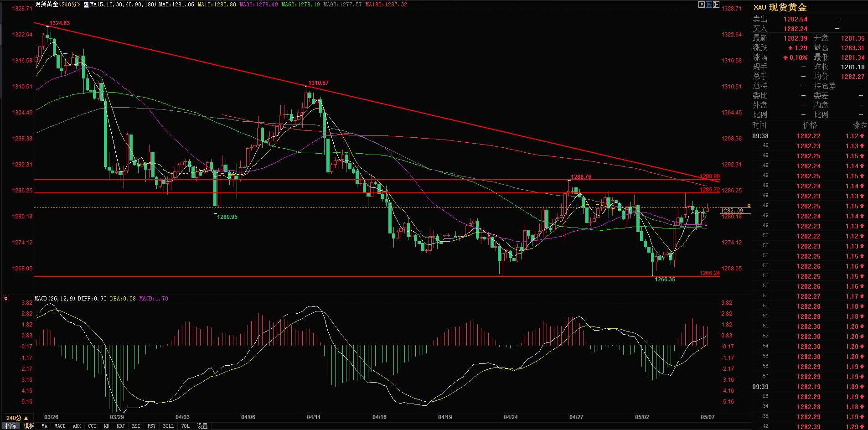The height and width of the screenshot is (430, 868).
Task: Click the 04/11 date axis label
Action: (x=314, y=417)
